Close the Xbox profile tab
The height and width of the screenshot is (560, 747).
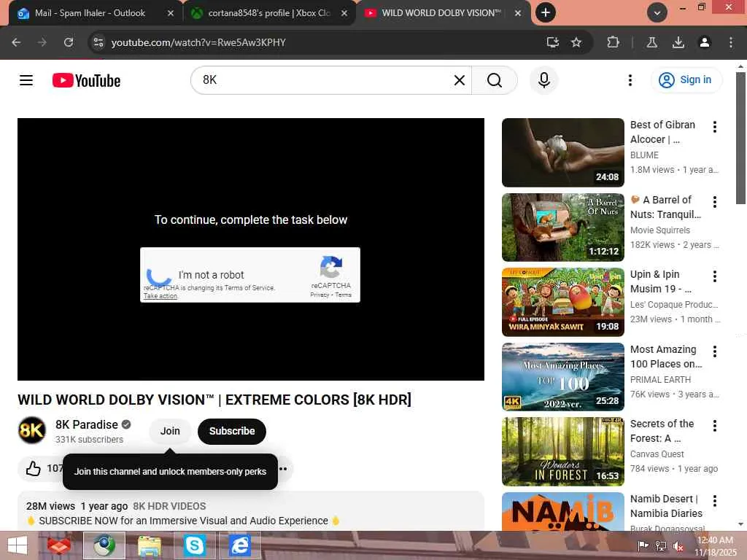click(x=344, y=13)
